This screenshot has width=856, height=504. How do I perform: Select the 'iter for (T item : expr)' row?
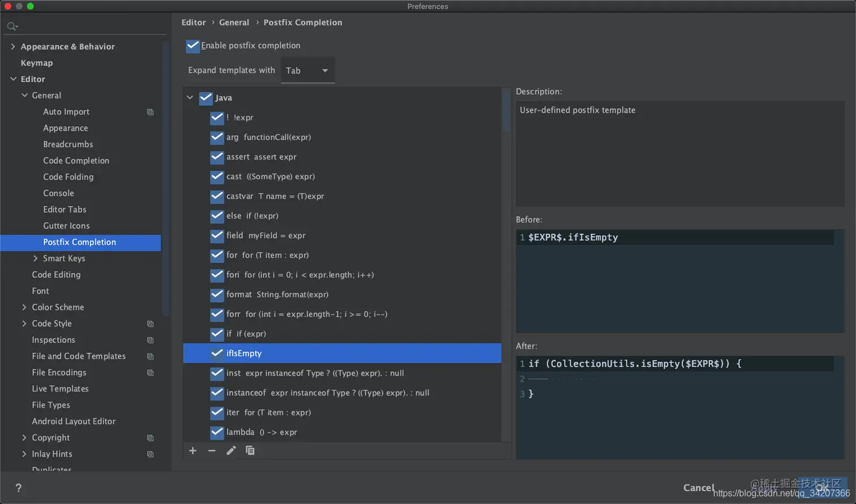[x=342, y=412]
